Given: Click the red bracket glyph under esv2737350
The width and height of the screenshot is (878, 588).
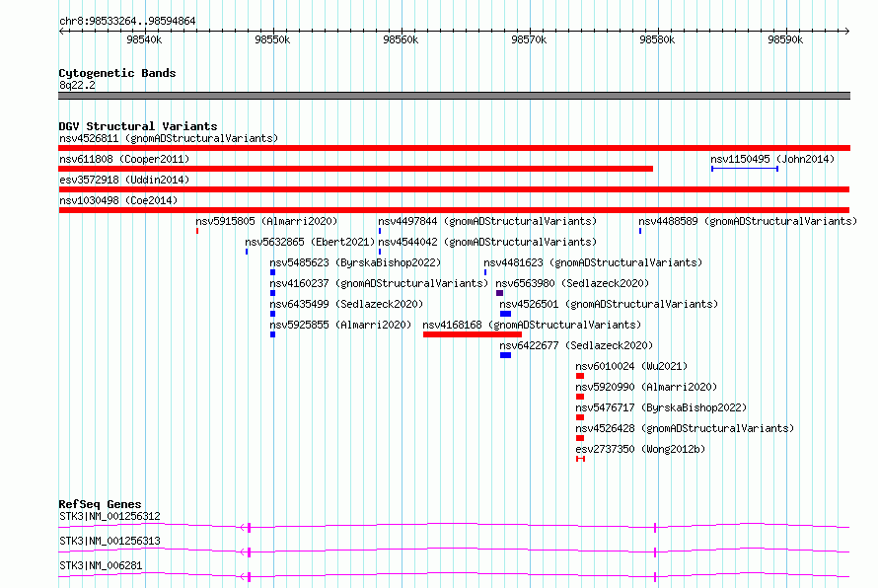Looking at the screenshot, I should [x=581, y=459].
